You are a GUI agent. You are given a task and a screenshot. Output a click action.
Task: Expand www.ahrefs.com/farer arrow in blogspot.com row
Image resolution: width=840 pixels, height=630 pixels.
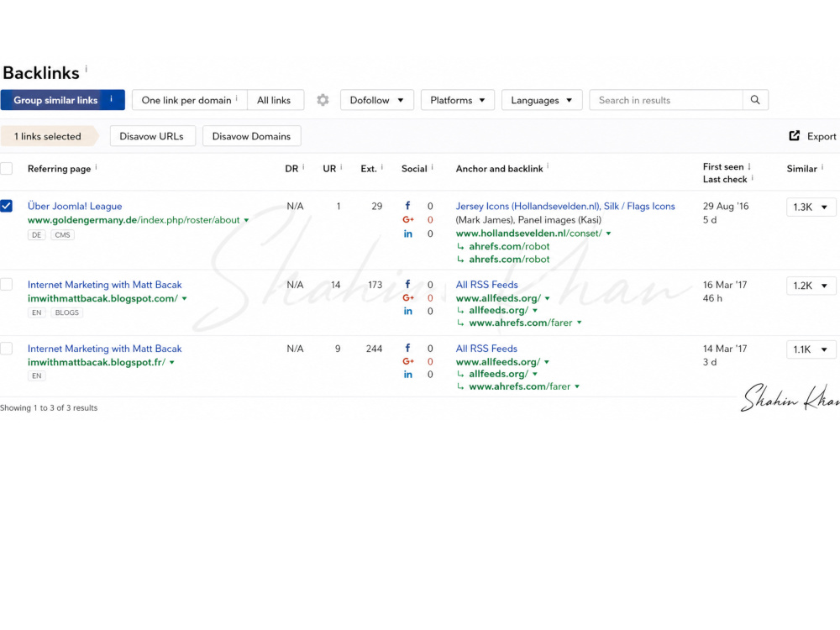[x=579, y=323]
